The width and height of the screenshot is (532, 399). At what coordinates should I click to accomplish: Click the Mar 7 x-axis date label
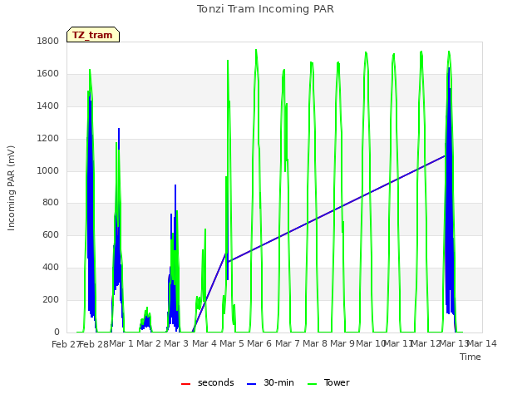(288, 343)
